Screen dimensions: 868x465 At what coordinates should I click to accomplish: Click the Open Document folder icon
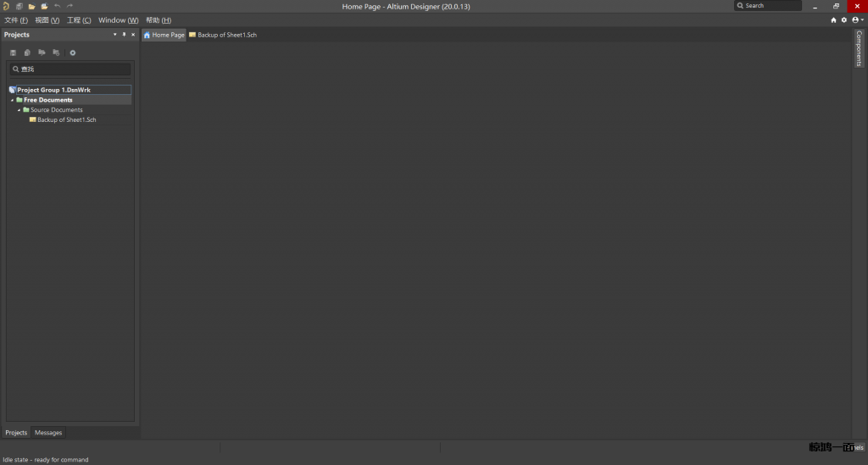[31, 6]
